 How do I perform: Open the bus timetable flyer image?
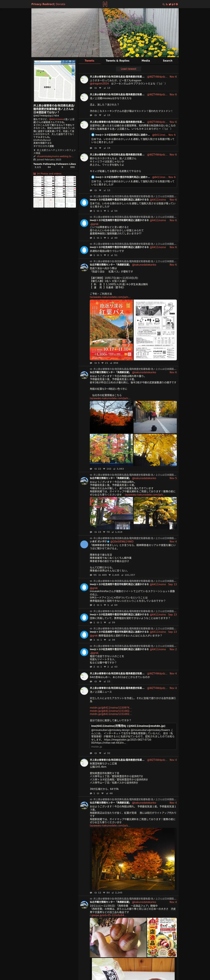pos(155,330)
